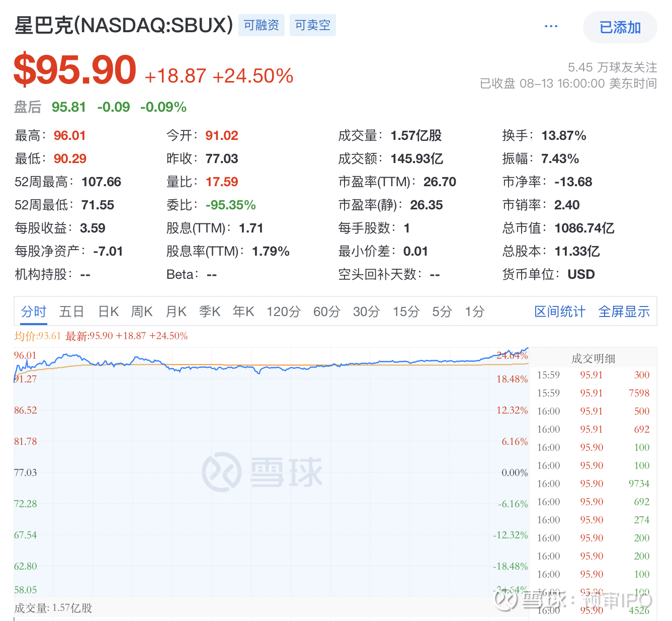Click the 股息(TTM) value 1.71
The image size is (672, 621).
click(251, 228)
